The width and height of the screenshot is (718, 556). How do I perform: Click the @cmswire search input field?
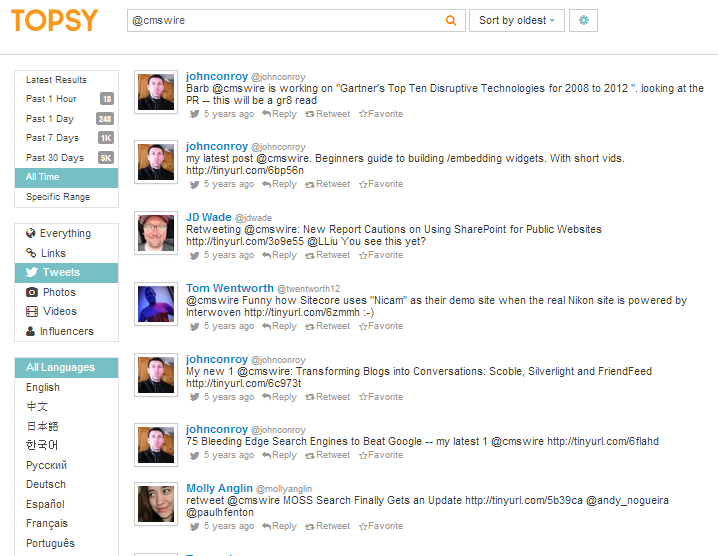point(285,20)
